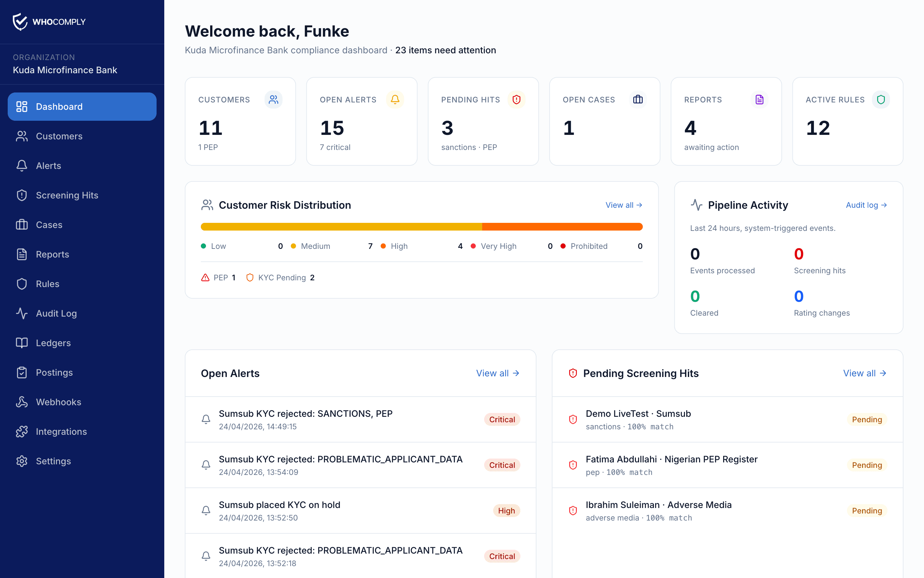The image size is (924, 578).
Task: Click bell icon beside Sumsub placed KYC on hold
Action: tap(206, 510)
